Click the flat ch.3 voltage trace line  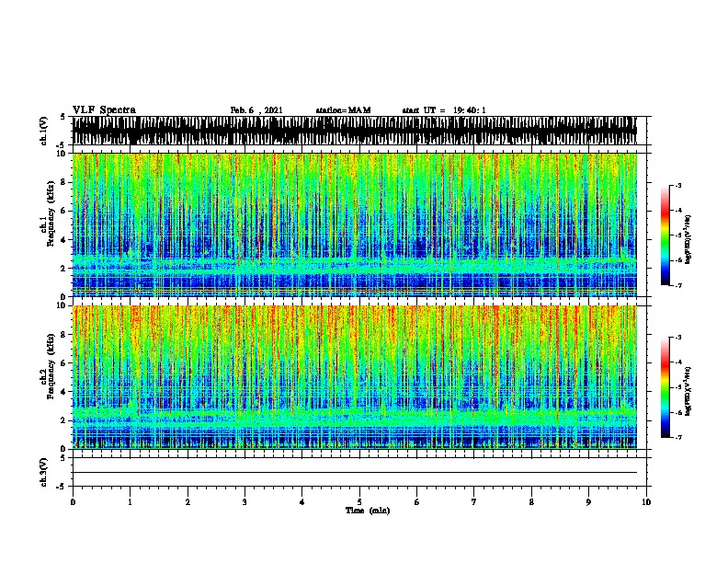pyautogui.click(x=355, y=473)
